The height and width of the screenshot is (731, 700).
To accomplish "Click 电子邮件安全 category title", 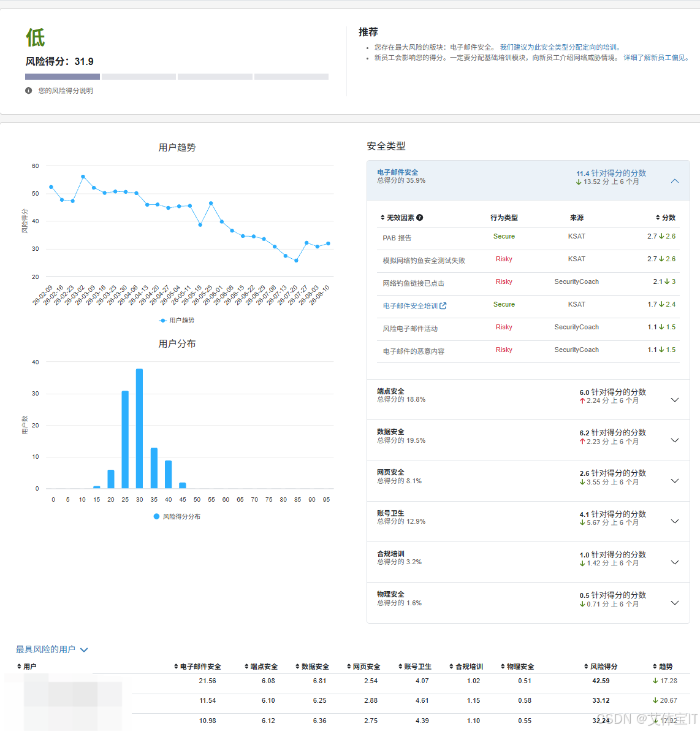I will [398, 172].
